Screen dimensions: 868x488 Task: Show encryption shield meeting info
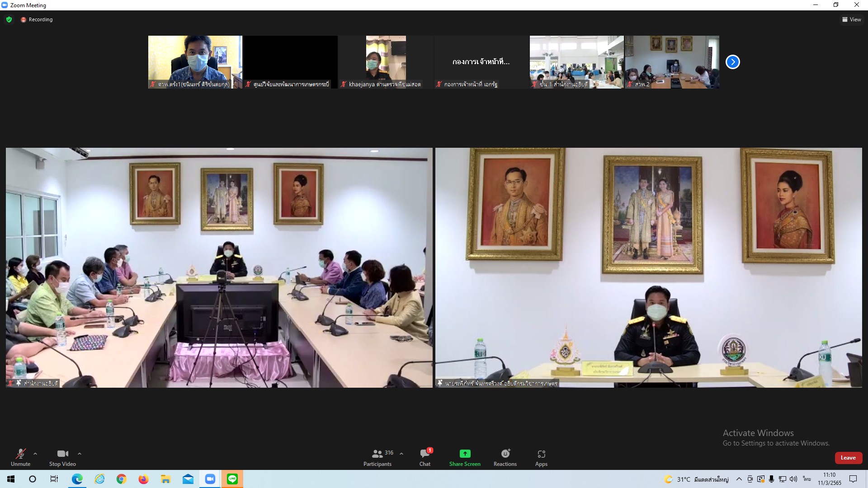pyautogui.click(x=9, y=19)
